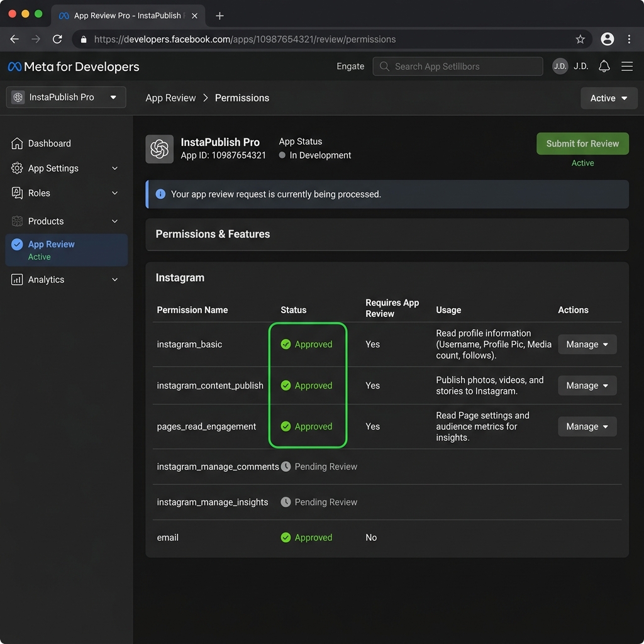Bookmark page with the star icon
This screenshot has height=644, width=644.
tap(580, 39)
